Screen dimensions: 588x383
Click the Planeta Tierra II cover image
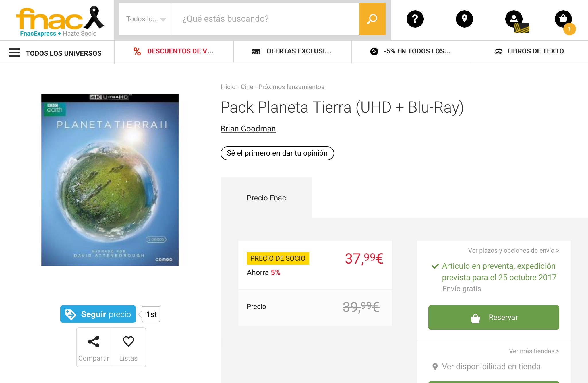tap(110, 179)
